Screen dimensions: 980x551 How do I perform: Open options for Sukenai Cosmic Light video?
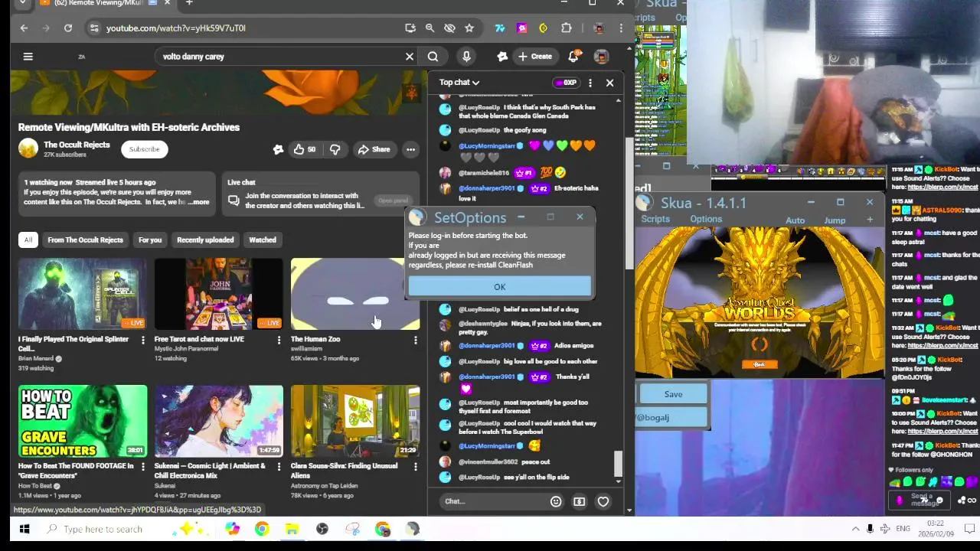[279, 466]
